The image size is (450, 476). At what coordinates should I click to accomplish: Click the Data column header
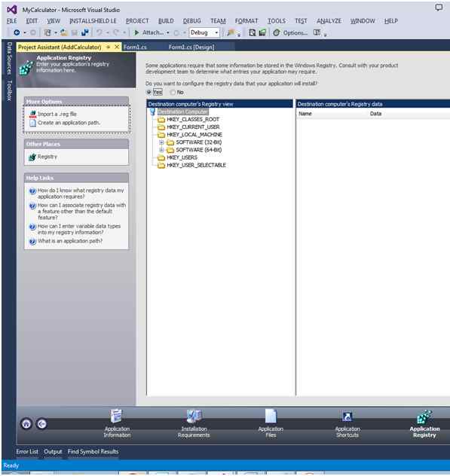375,114
